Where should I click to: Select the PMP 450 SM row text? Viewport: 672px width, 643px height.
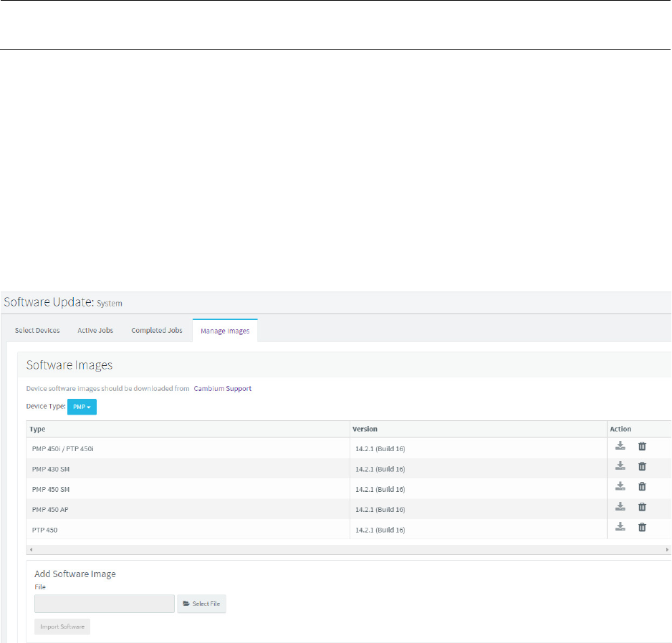pos(51,489)
